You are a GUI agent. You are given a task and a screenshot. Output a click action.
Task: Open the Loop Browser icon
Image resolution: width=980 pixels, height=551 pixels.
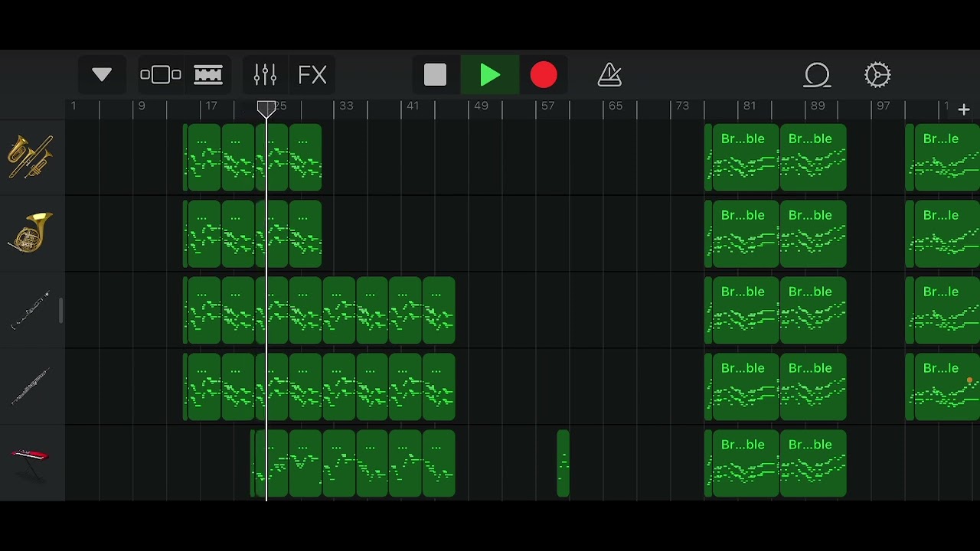click(818, 75)
